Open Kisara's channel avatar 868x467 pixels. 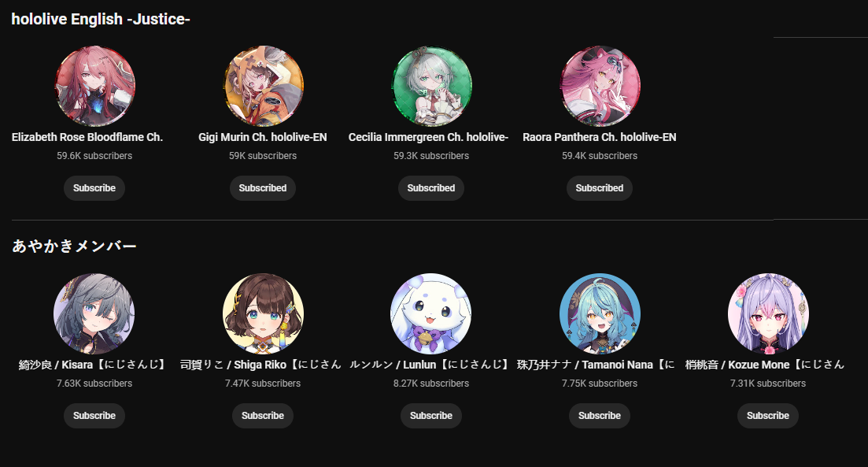coord(94,313)
